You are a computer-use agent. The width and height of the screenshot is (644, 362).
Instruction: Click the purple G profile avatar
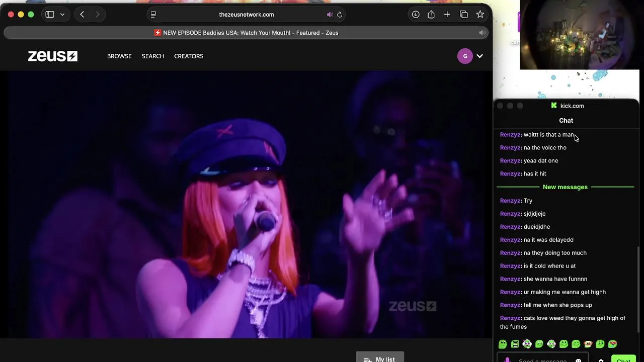[465, 56]
